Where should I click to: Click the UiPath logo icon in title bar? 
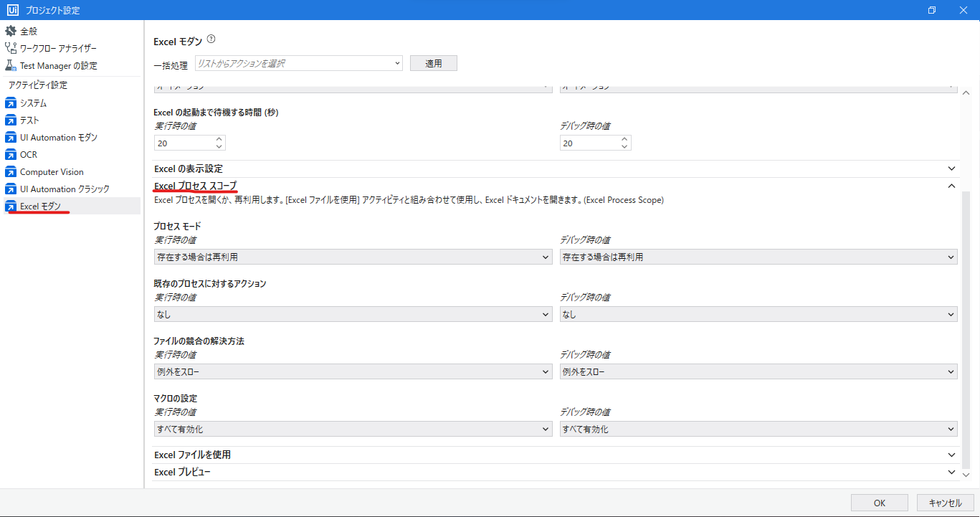11,10
